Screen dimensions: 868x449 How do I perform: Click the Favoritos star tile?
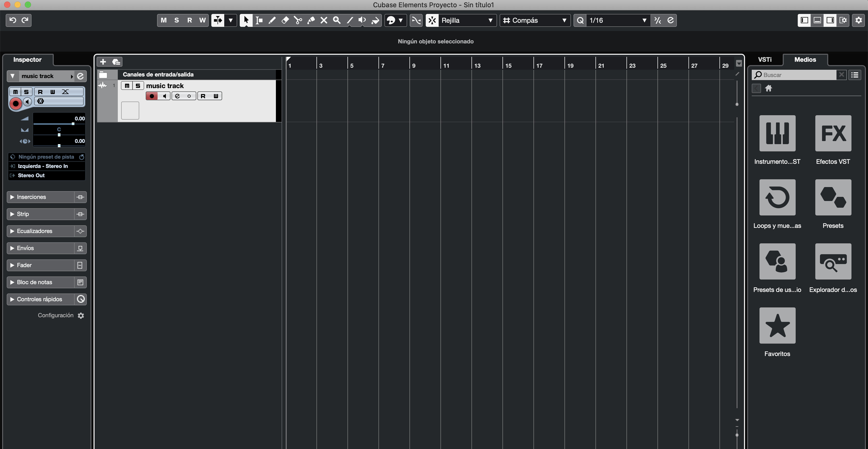777,326
